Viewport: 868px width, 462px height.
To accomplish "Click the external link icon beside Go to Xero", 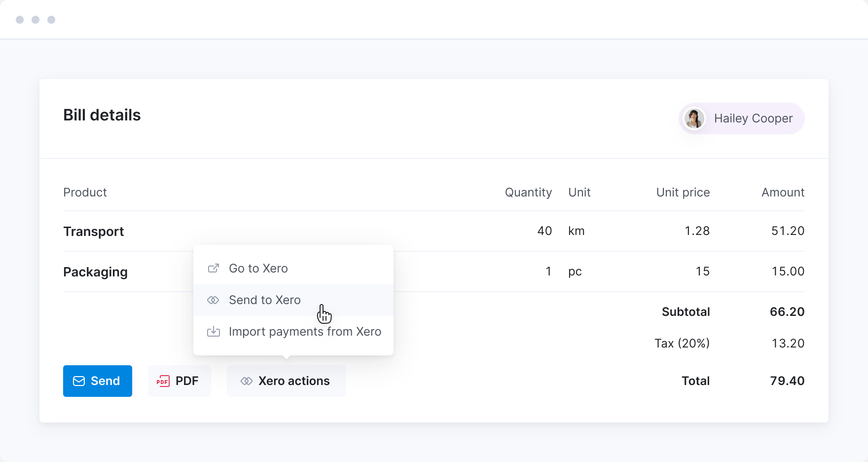I will click(213, 269).
